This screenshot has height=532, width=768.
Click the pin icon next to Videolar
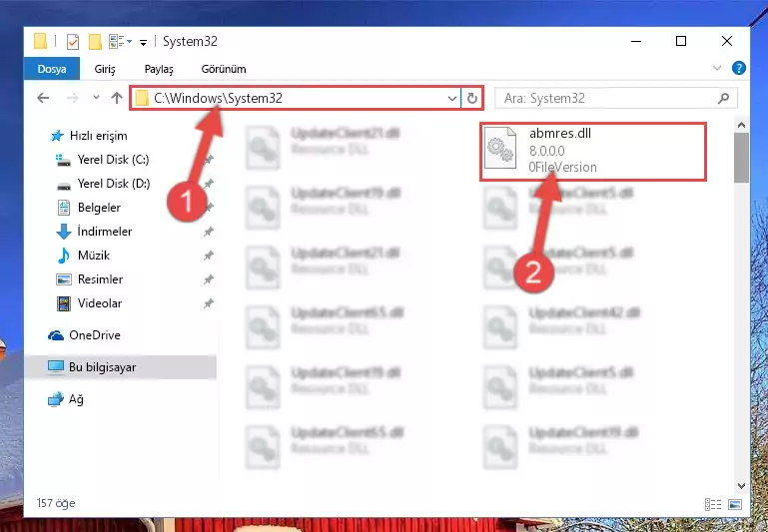tap(208, 303)
